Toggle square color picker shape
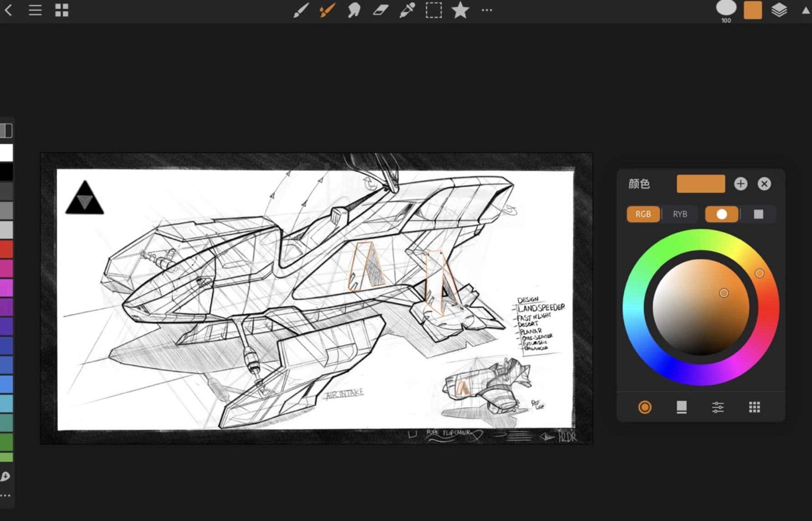The width and height of the screenshot is (812, 521). pos(758,214)
